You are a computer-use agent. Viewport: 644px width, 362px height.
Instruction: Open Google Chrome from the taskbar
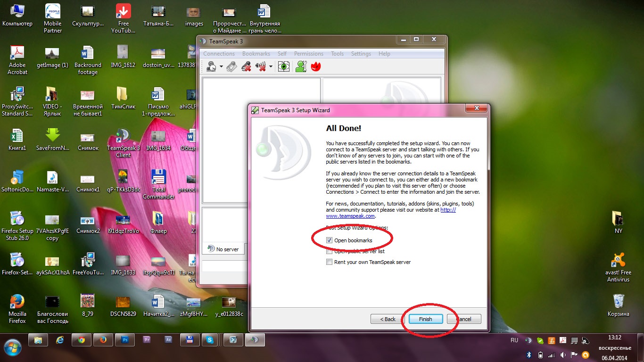tap(82, 339)
